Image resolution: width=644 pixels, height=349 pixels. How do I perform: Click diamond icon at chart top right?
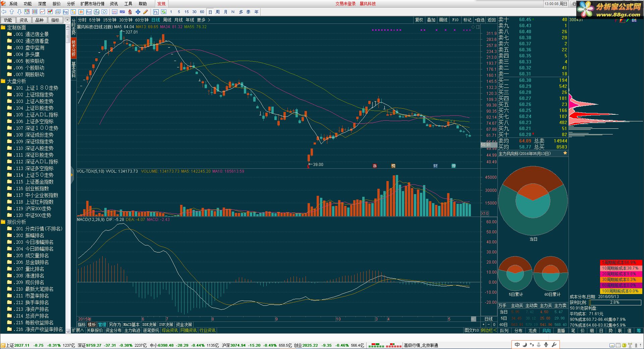point(473,27)
